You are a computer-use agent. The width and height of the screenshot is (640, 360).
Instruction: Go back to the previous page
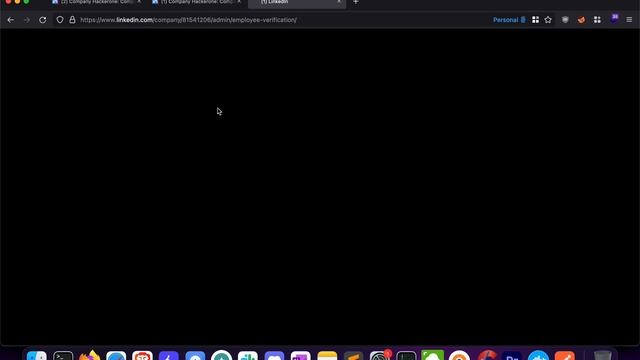pos(11,20)
